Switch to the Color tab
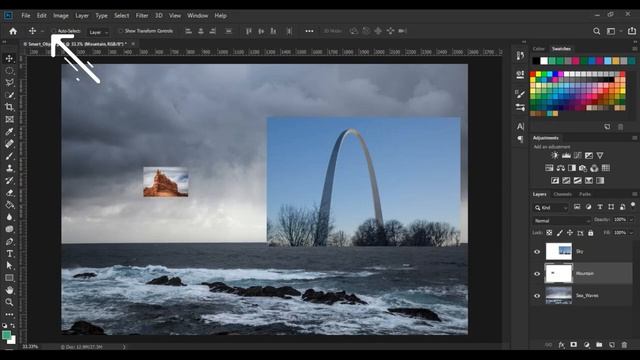 tap(538, 49)
